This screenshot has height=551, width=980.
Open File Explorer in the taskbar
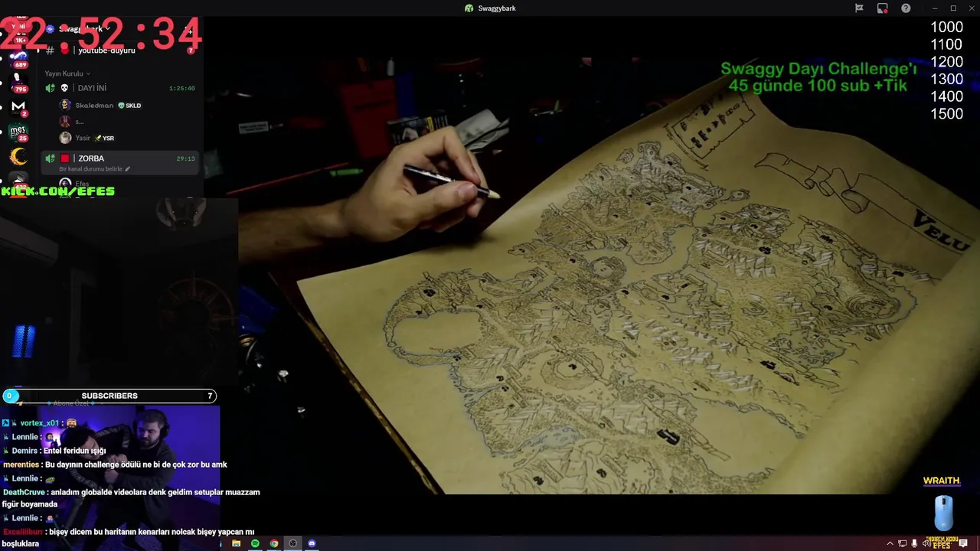pyautogui.click(x=236, y=543)
